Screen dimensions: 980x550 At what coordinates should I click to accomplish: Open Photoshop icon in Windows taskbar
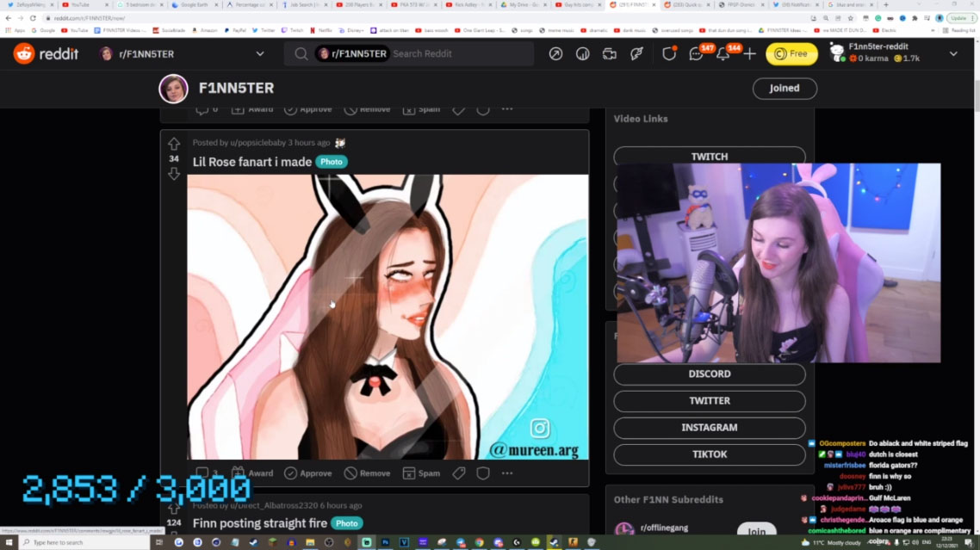click(x=385, y=542)
